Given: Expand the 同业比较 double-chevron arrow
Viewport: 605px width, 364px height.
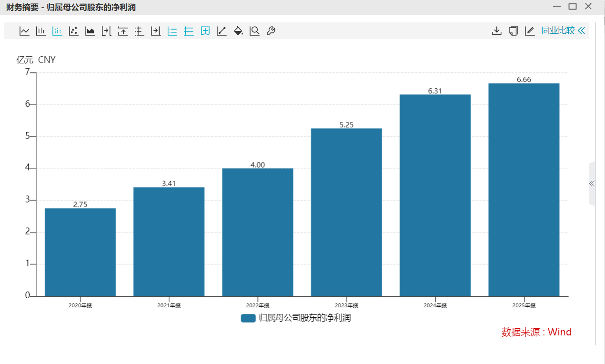Looking at the screenshot, I should click(581, 31).
